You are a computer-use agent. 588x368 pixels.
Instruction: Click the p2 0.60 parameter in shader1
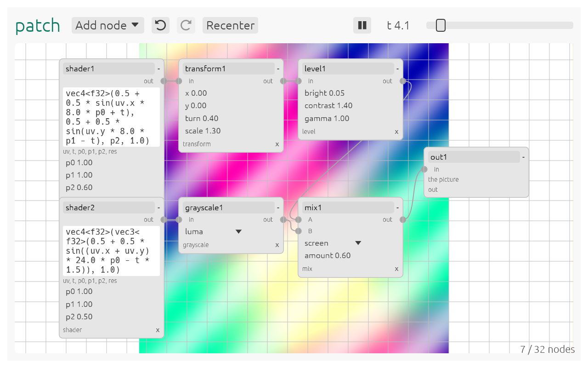(x=79, y=188)
